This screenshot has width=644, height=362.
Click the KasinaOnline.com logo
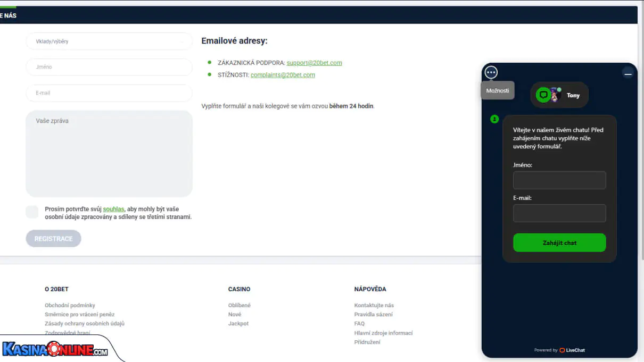(x=55, y=350)
